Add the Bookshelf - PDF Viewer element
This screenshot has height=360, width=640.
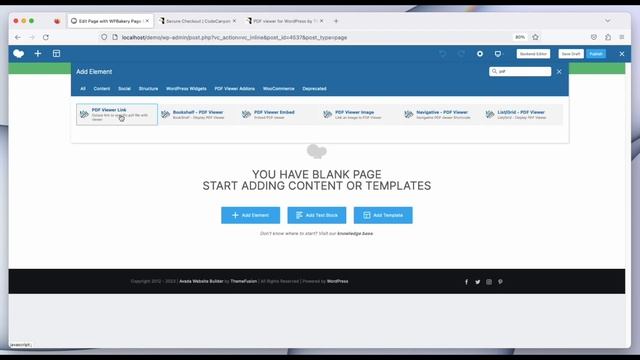(198, 114)
